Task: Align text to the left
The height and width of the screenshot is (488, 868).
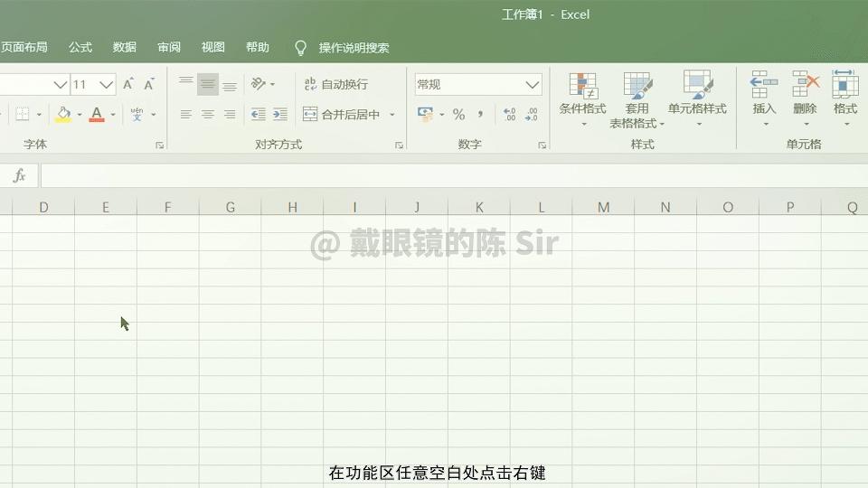Action: pyautogui.click(x=186, y=115)
